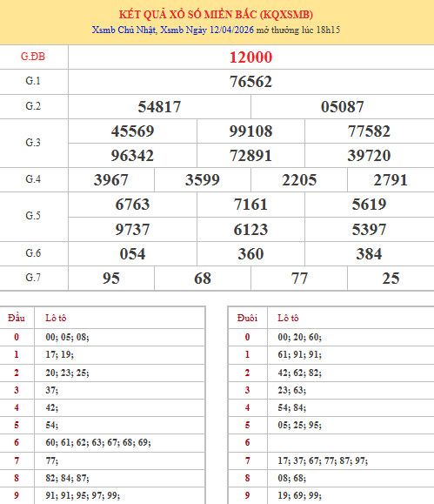This screenshot has width=434, height=504.
Task: Click G.5 number 7161
Action: coord(250,205)
